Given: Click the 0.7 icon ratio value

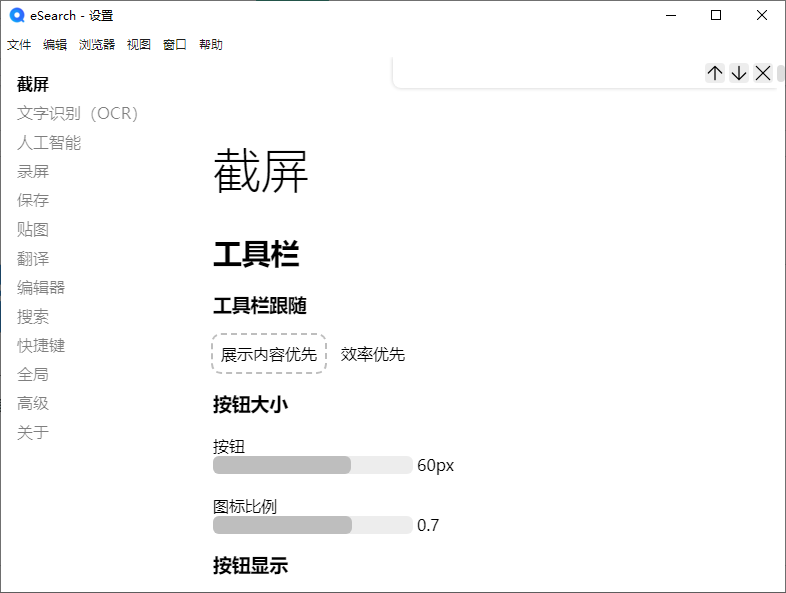Looking at the screenshot, I should (428, 525).
